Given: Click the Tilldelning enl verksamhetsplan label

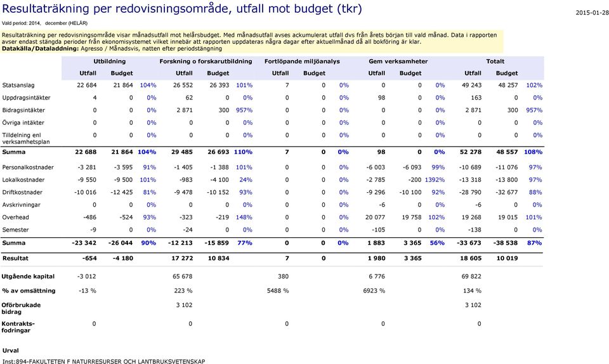Looking at the screenshot, I should click(x=26, y=138).
